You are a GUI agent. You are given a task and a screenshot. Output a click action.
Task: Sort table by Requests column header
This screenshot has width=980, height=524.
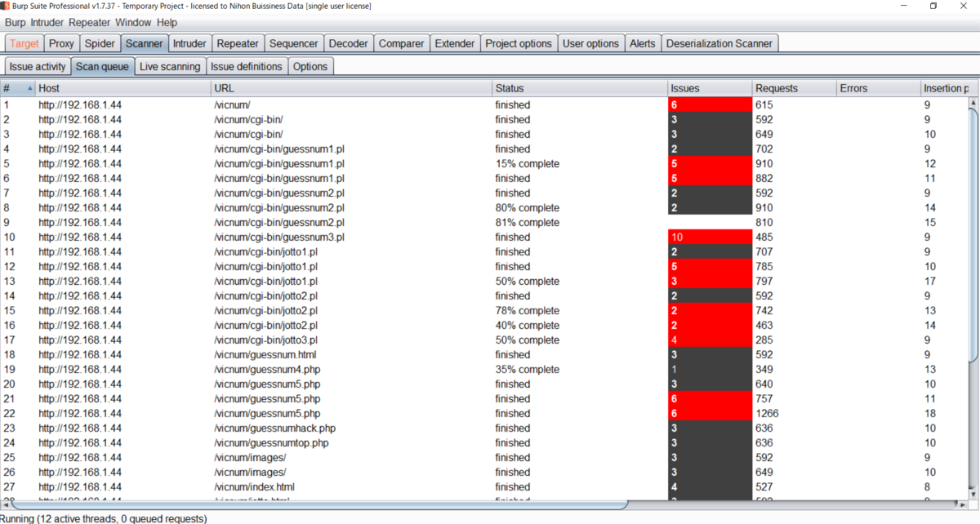795,88
